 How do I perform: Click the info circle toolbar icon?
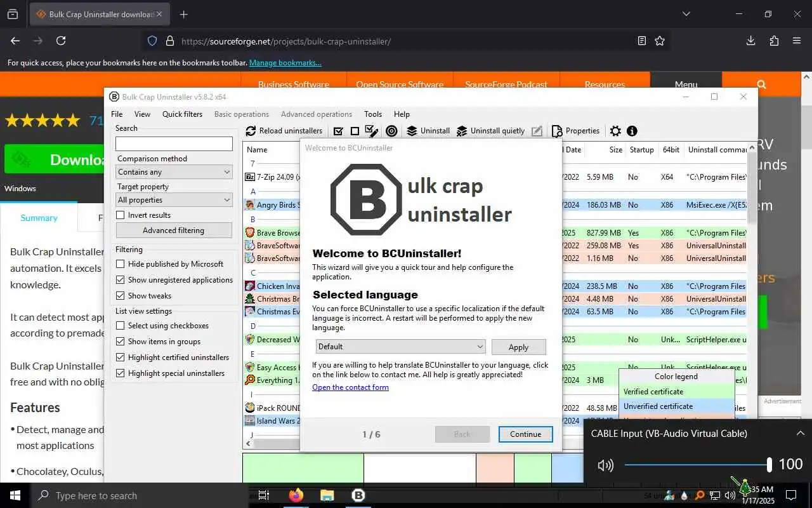pyautogui.click(x=632, y=131)
